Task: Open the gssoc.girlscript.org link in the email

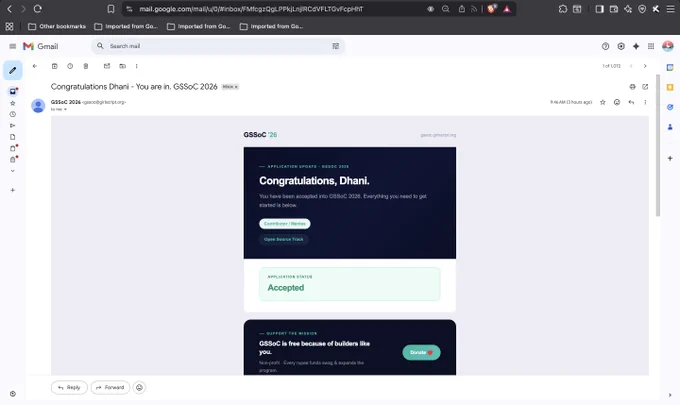Action: click(x=438, y=135)
